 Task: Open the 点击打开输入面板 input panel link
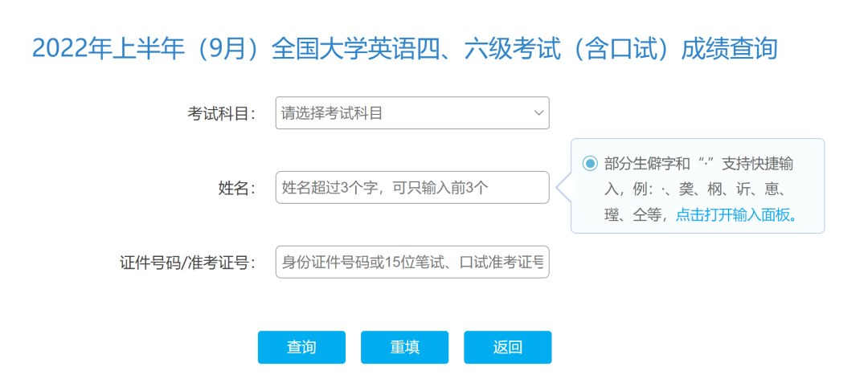(736, 214)
